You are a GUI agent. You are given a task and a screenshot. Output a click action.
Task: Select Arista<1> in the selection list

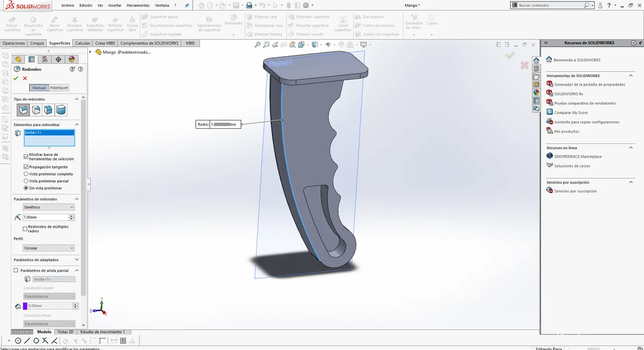pos(49,133)
